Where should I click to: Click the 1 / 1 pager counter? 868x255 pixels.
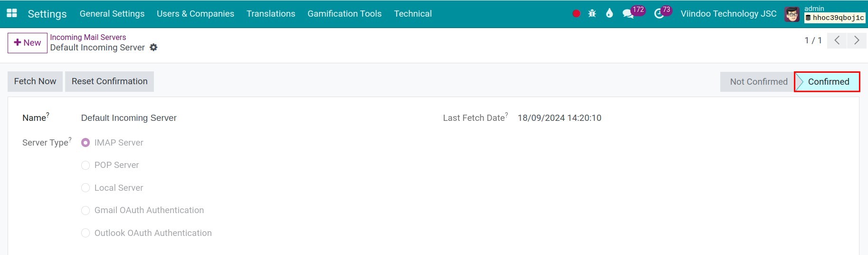coord(813,40)
